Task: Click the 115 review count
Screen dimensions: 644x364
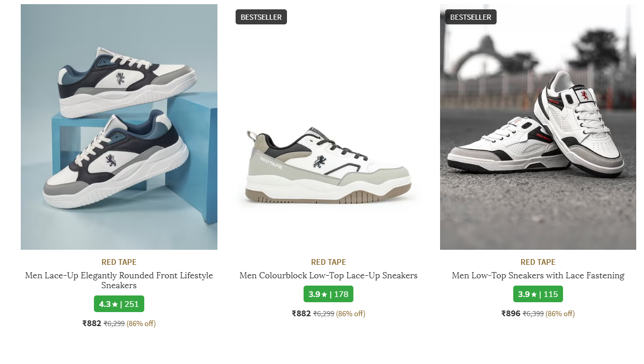Action: (x=551, y=294)
